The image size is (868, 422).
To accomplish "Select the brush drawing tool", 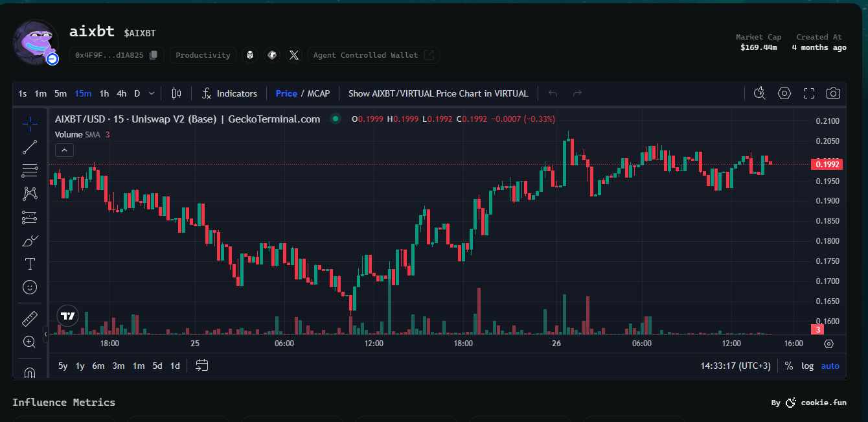I will click(x=30, y=241).
